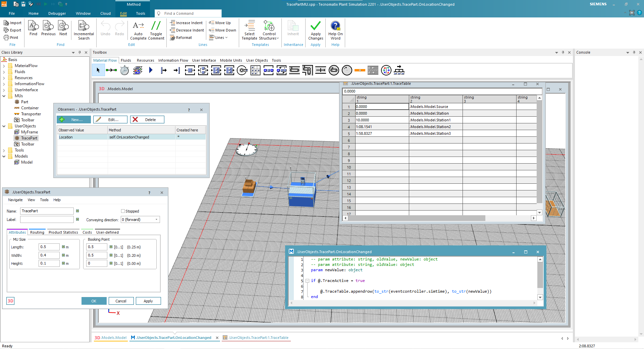This screenshot has height=349, width=644.
Task: Open the Debugger ribbon tab
Action: click(57, 13)
